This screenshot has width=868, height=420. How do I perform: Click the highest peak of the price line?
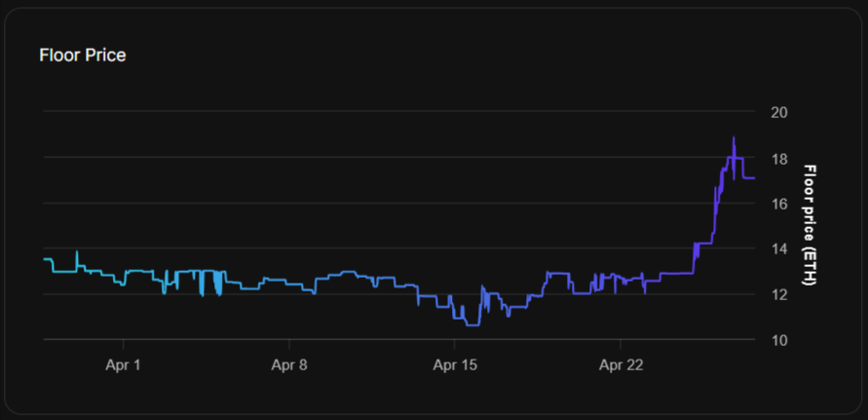tap(734, 138)
